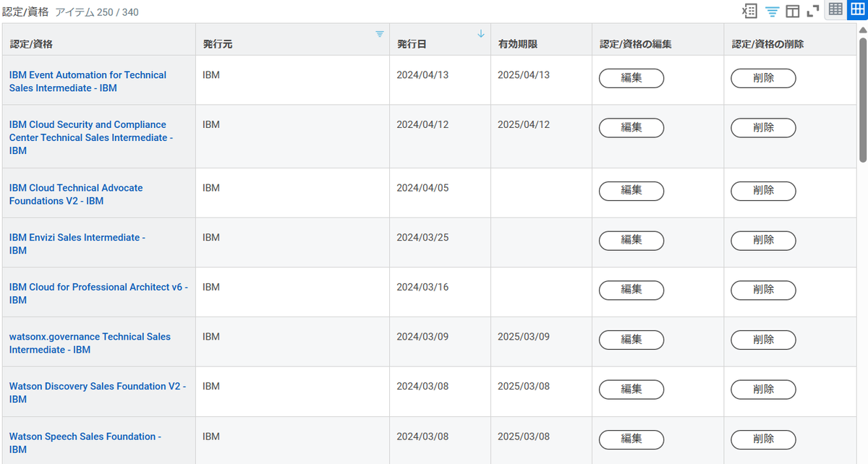
Task: Open filter on the 発行元 column header
Action: tap(380, 34)
